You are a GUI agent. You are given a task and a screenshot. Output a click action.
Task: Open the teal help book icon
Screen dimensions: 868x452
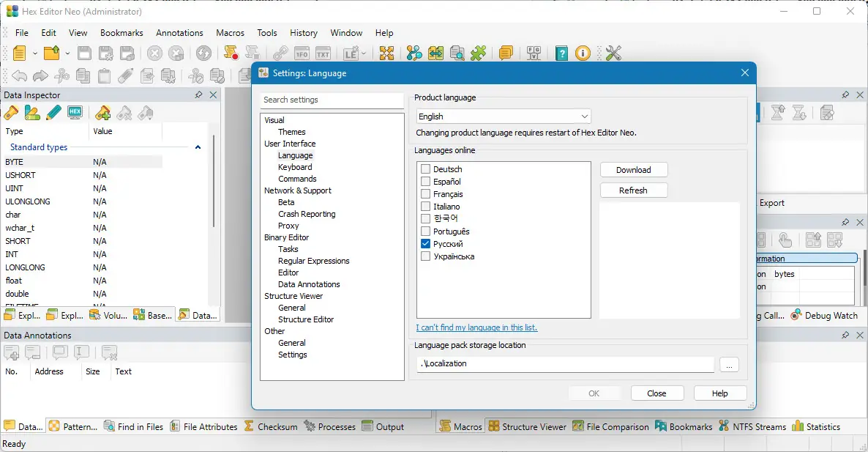[561, 53]
